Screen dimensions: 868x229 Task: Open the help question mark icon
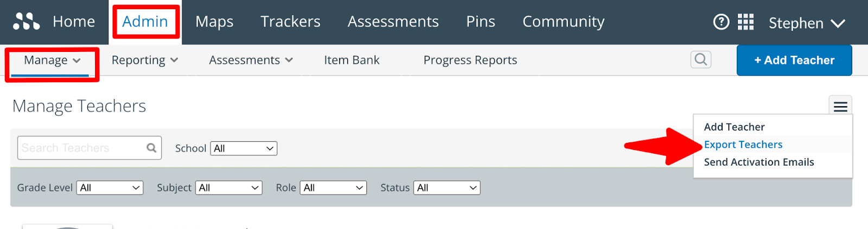(721, 22)
